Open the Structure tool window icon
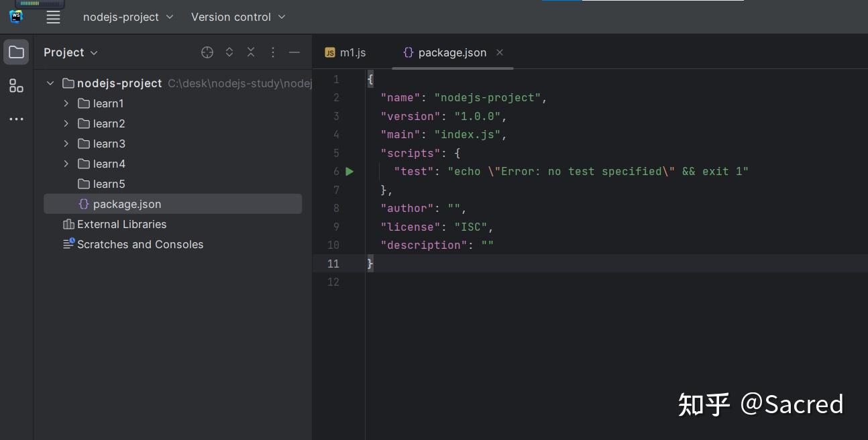Screen dimensions: 868x440 [x=16, y=86]
